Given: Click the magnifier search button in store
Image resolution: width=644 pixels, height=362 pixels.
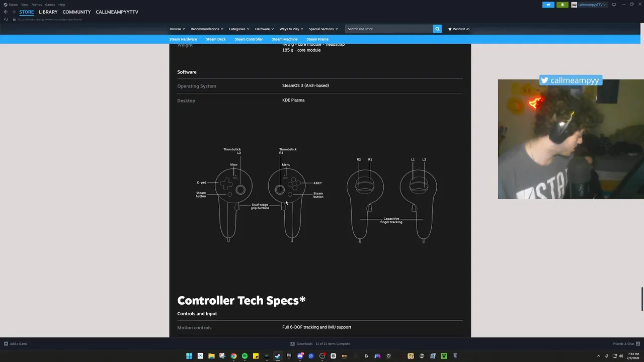Looking at the screenshot, I should 437,29.
